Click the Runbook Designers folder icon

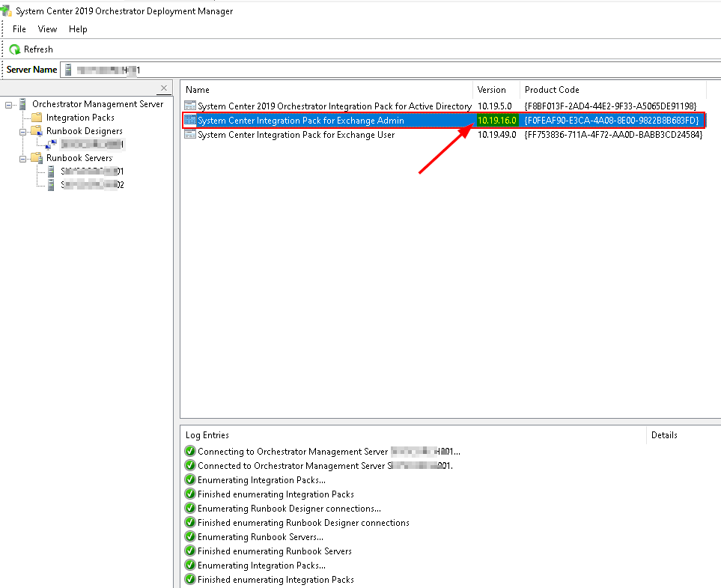(37, 130)
